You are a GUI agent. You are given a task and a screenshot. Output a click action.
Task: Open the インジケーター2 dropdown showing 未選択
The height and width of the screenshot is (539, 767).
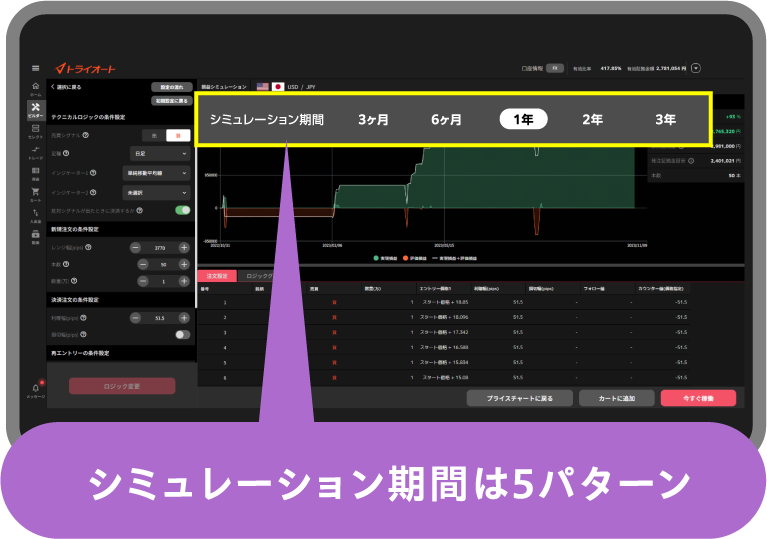[x=156, y=193]
